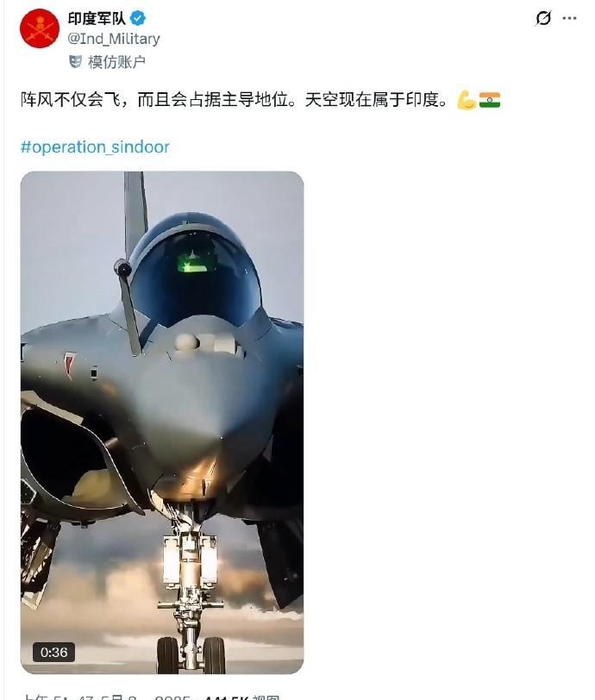Screen dimensions: 595x700
Task: Click the flexed biceps emoji
Action: click(x=467, y=99)
